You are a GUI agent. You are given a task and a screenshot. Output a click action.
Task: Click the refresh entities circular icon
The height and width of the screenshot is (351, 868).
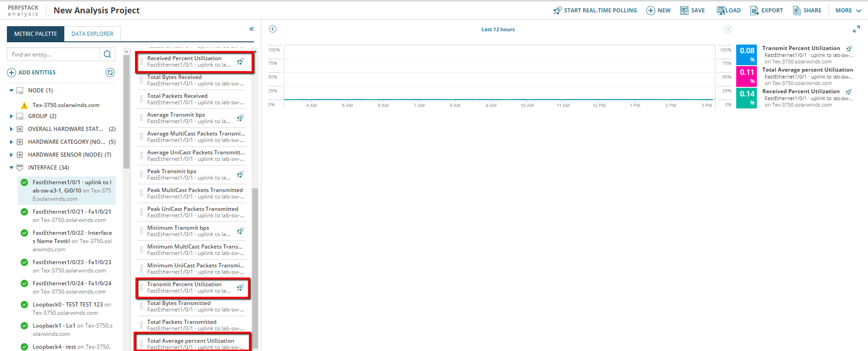[110, 73]
